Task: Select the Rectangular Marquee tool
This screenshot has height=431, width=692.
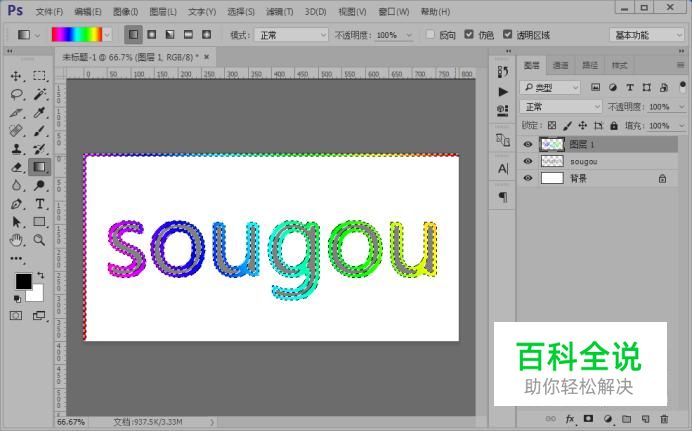Action: (x=39, y=76)
